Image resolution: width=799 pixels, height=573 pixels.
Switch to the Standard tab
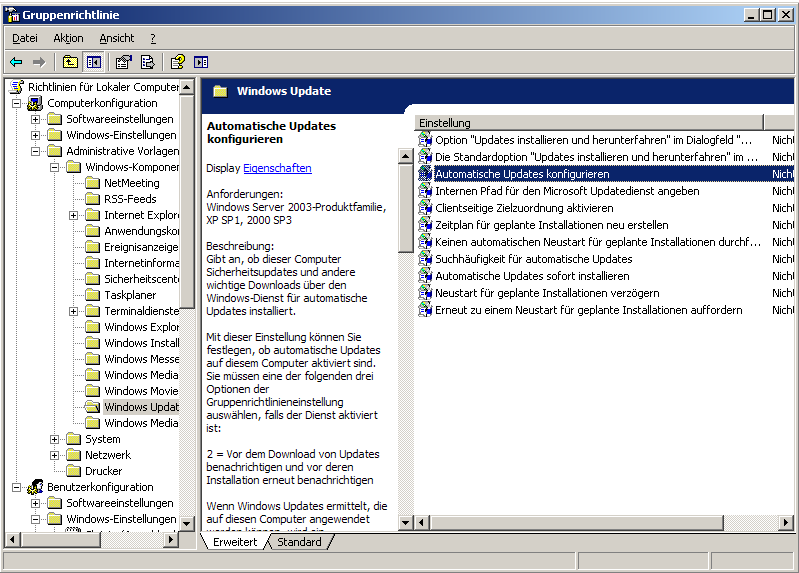point(299,542)
